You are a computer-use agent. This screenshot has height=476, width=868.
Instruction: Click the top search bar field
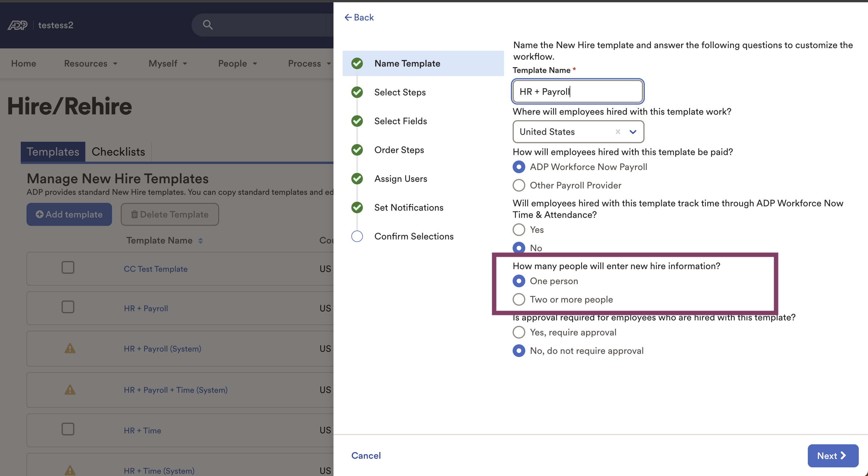point(262,25)
